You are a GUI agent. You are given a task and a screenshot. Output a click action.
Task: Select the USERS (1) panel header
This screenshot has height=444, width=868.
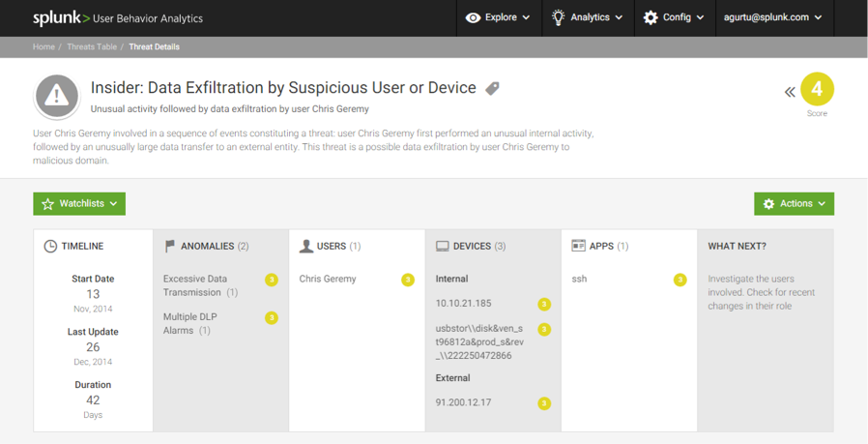pyautogui.click(x=330, y=246)
